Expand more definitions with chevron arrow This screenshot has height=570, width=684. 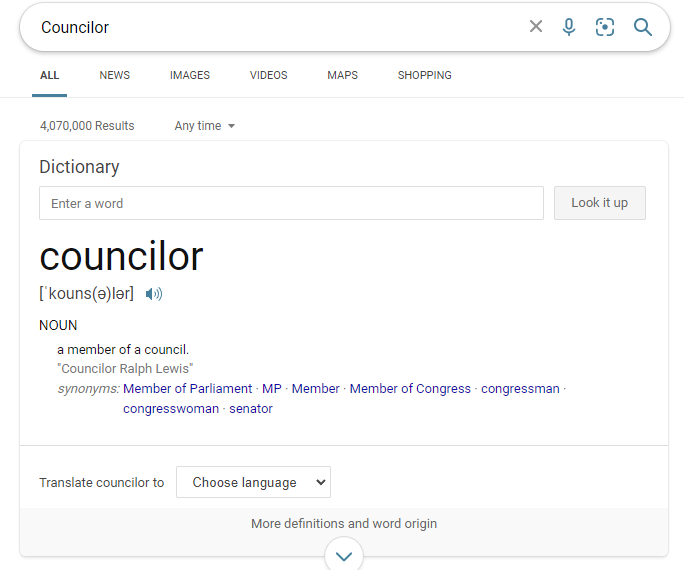(344, 556)
